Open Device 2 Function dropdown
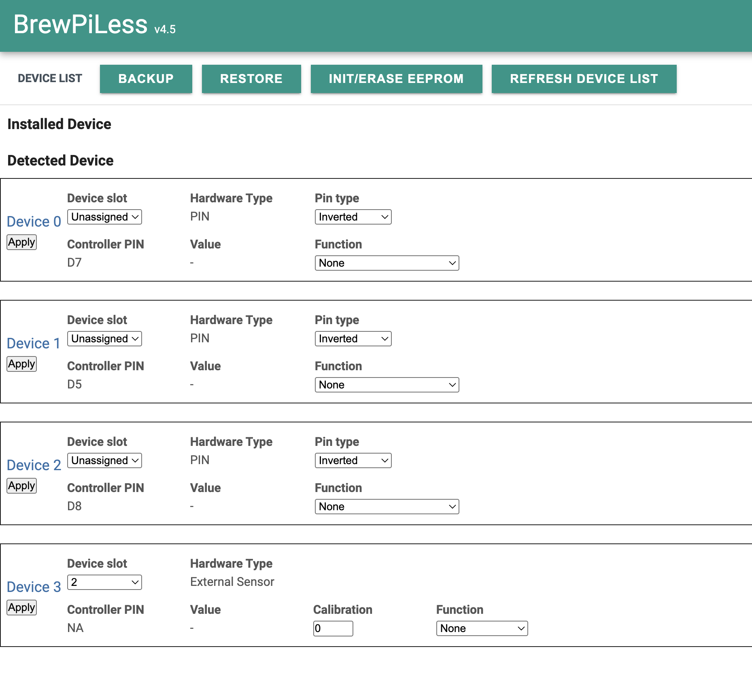This screenshot has height=700, width=752. click(387, 507)
